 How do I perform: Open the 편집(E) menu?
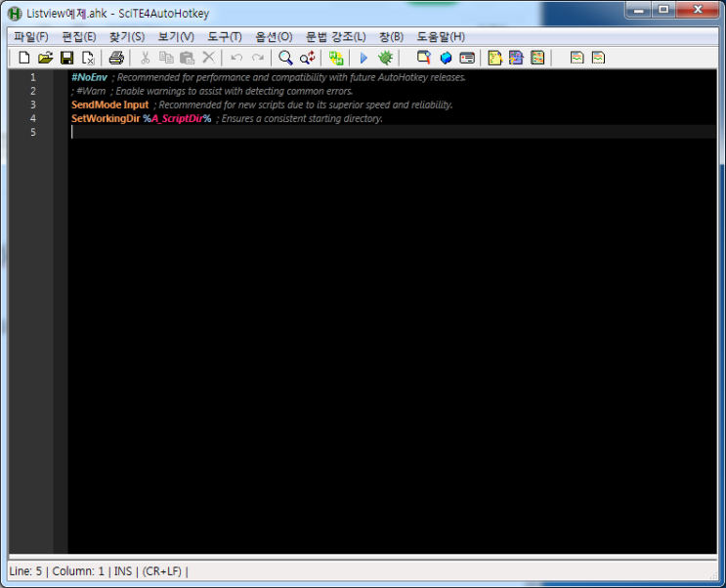[x=78, y=36]
